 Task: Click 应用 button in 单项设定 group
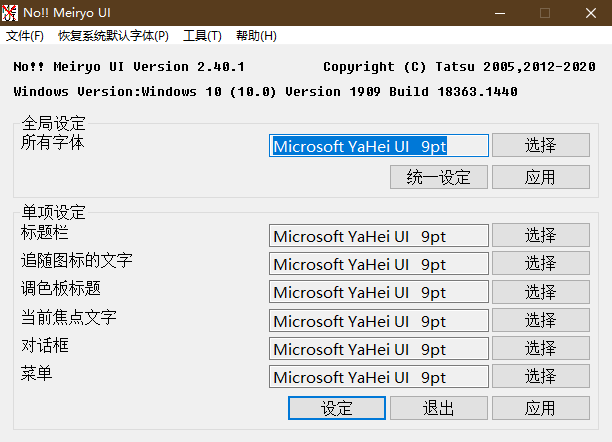coord(541,408)
